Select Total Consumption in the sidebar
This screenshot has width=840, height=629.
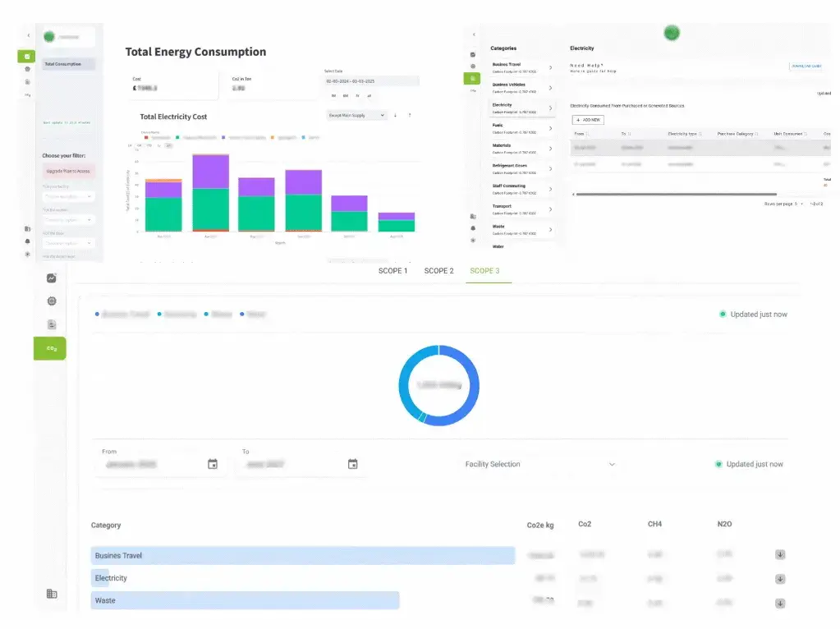point(69,63)
